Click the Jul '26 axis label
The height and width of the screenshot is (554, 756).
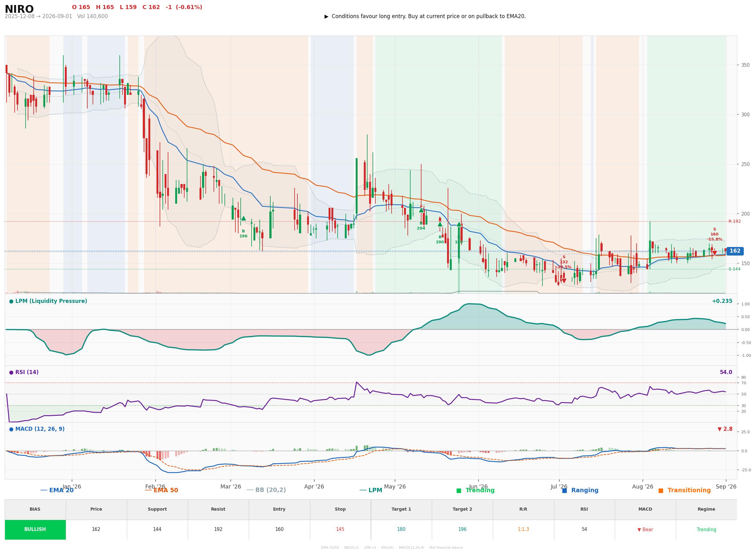click(559, 487)
